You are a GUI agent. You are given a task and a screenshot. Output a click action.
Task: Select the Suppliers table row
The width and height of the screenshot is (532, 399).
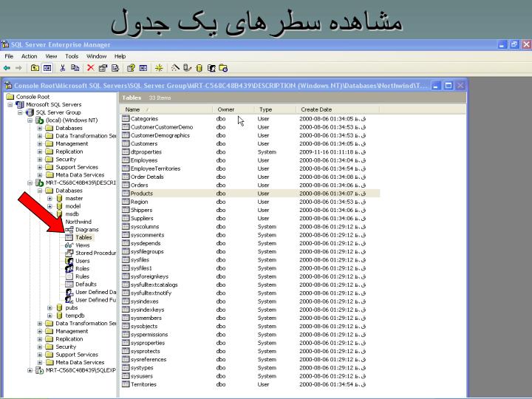tap(250, 218)
